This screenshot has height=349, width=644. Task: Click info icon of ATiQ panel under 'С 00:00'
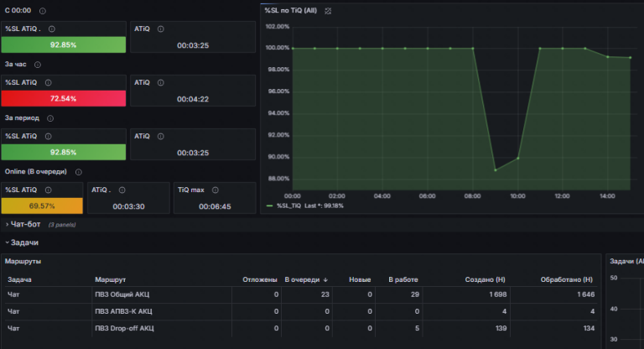(161, 29)
